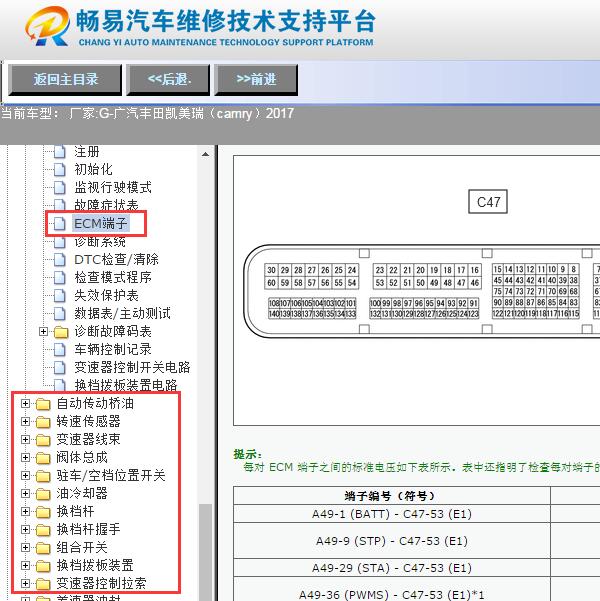The height and width of the screenshot is (601, 600).
Task: Expand the 变速器线束 folder
Action: tap(25, 439)
